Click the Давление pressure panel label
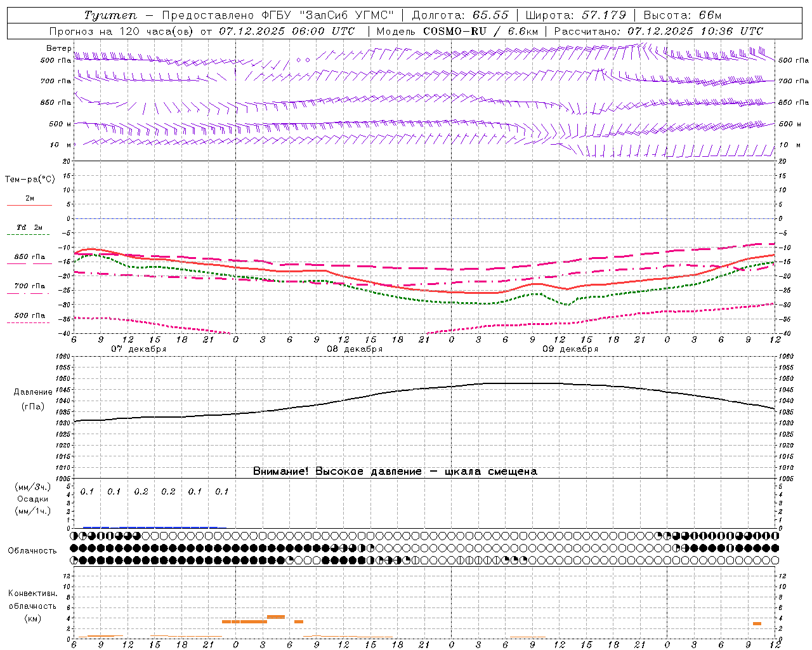This screenshot has width=812, height=650. click(x=33, y=392)
